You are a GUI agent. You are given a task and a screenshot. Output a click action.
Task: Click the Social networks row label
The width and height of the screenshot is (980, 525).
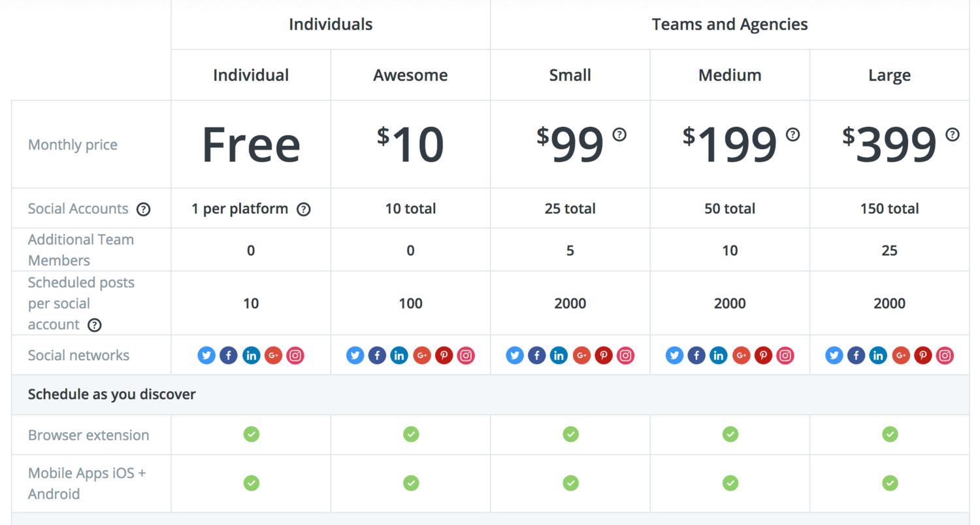[78, 356]
